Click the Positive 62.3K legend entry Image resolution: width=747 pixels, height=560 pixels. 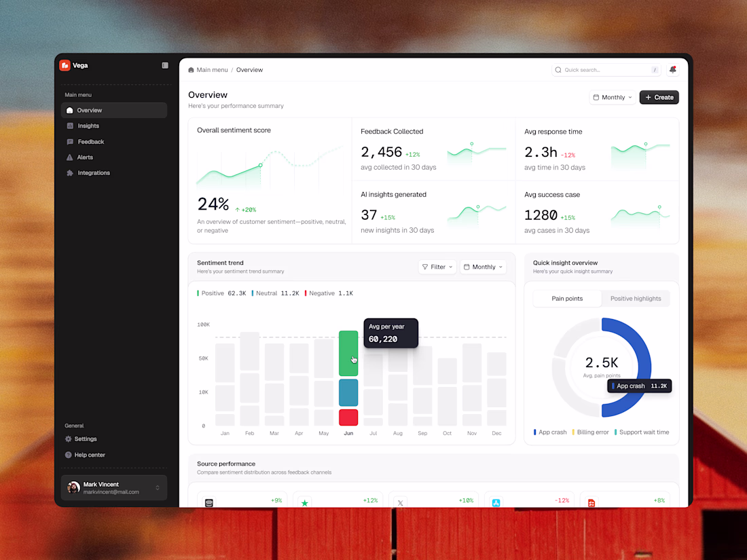221,293
